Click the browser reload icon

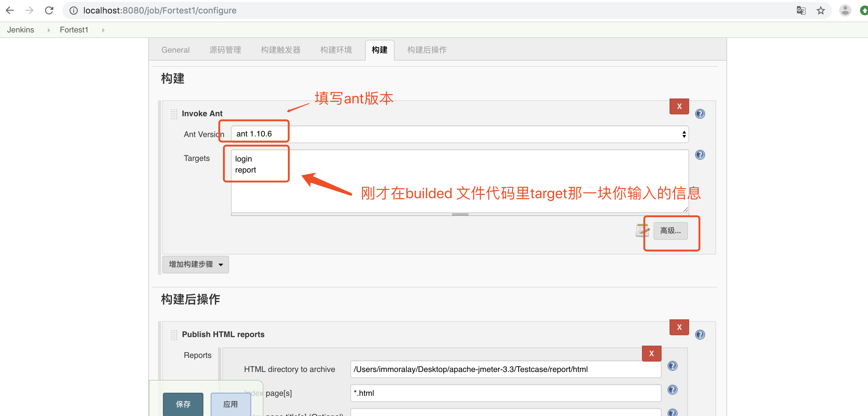click(x=49, y=10)
